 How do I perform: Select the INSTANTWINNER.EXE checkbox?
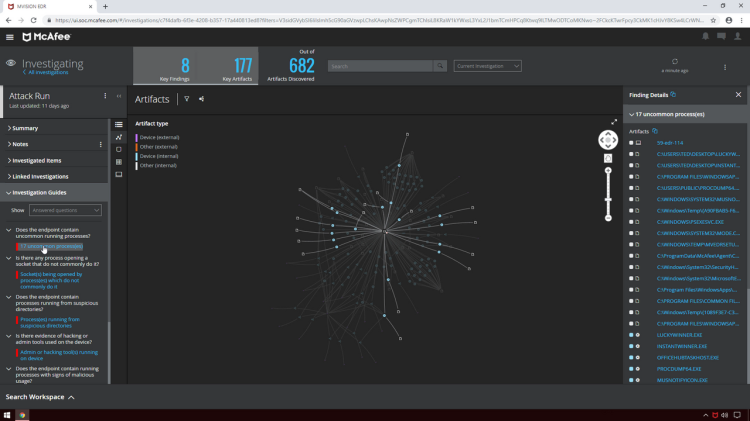click(x=631, y=346)
